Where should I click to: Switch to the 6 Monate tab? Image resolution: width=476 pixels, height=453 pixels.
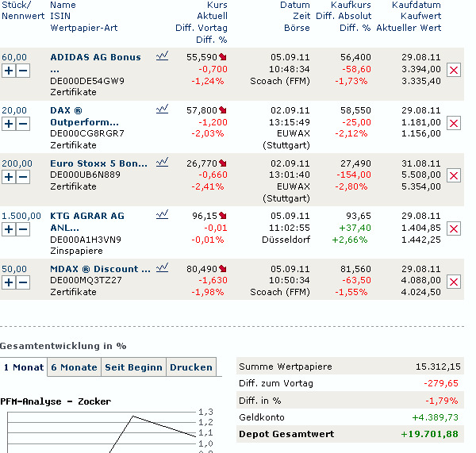pyautogui.click(x=74, y=367)
